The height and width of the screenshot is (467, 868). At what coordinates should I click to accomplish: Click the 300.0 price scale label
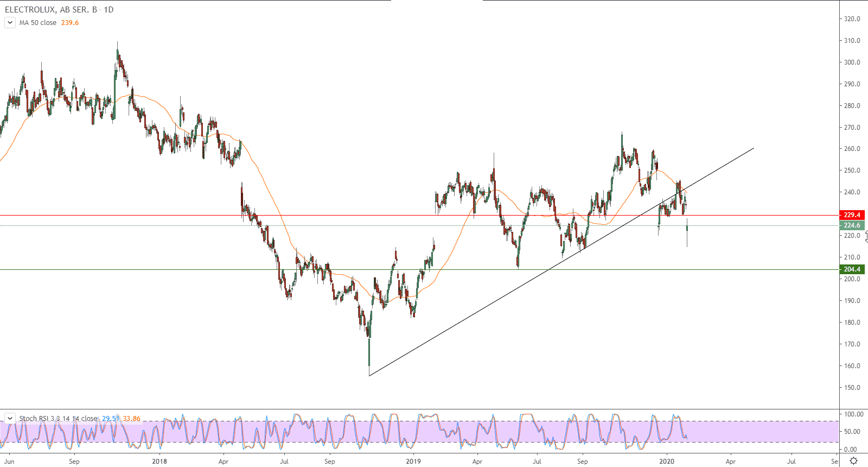point(852,62)
